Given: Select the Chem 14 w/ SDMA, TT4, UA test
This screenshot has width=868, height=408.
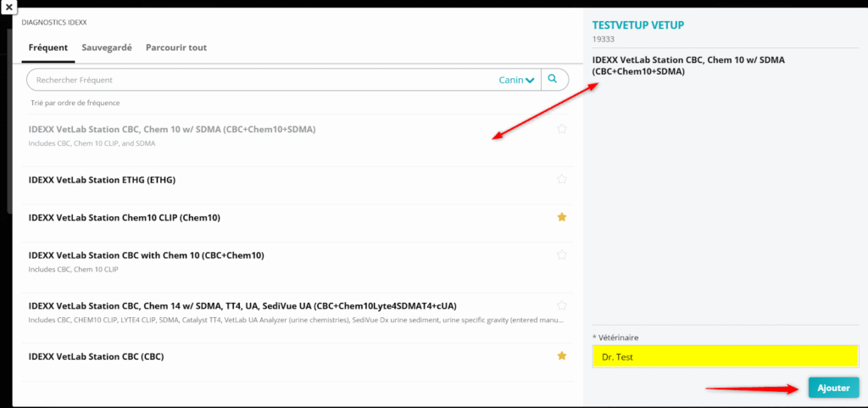Looking at the screenshot, I should pos(242,305).
